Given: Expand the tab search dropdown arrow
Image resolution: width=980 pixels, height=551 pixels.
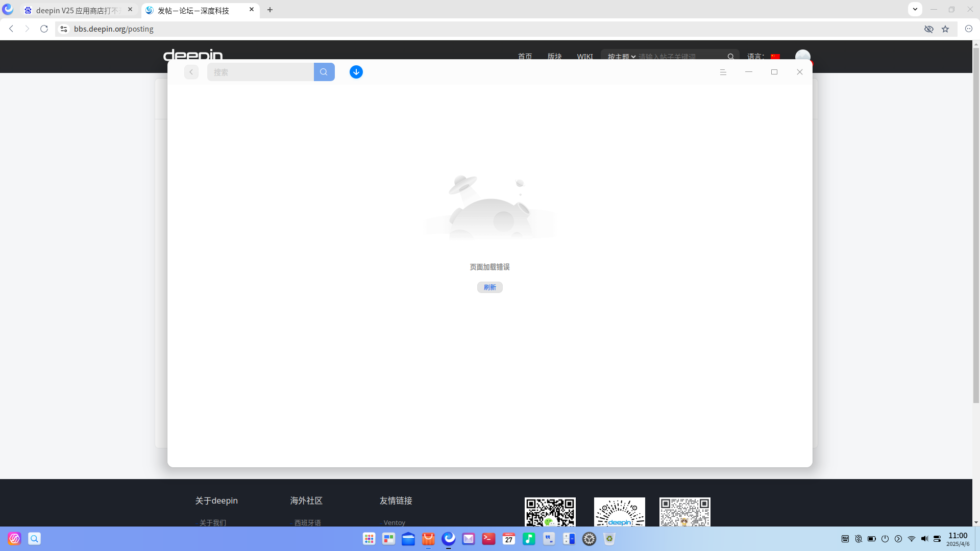Looking at the screenshot, I should coord(915,9).
